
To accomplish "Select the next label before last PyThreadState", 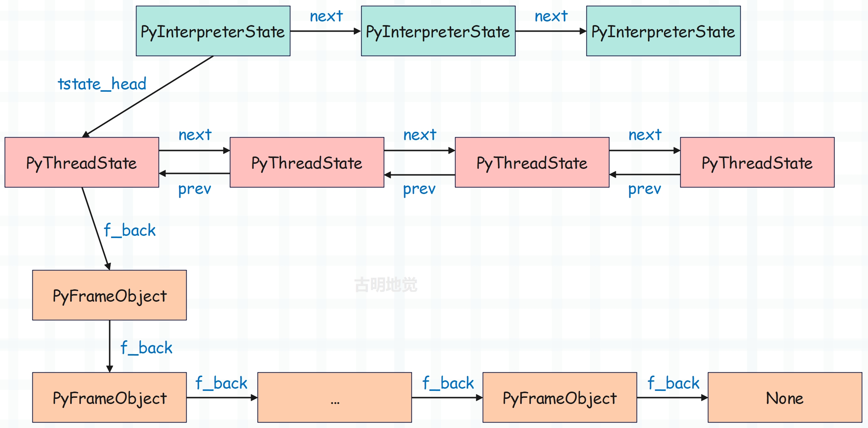I will coord(645,135).
